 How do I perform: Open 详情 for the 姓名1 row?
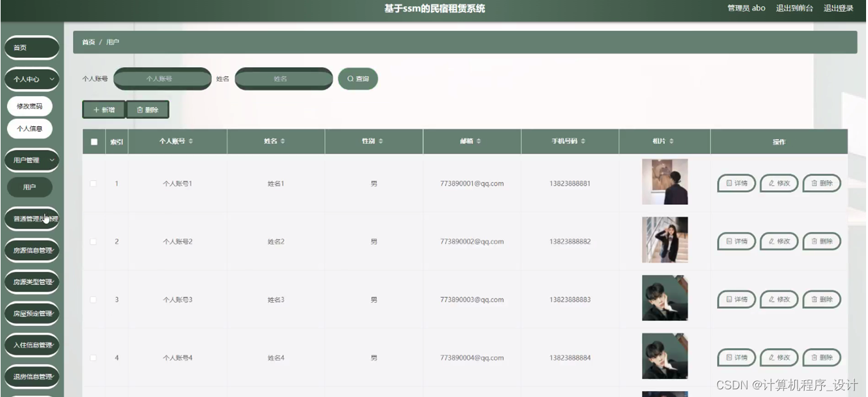click(x=737, y=183)
